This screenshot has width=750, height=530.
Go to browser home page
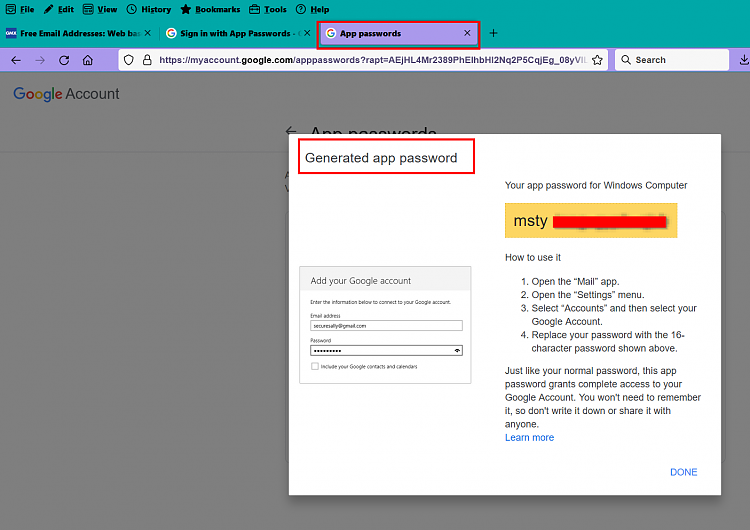[88, 60]
